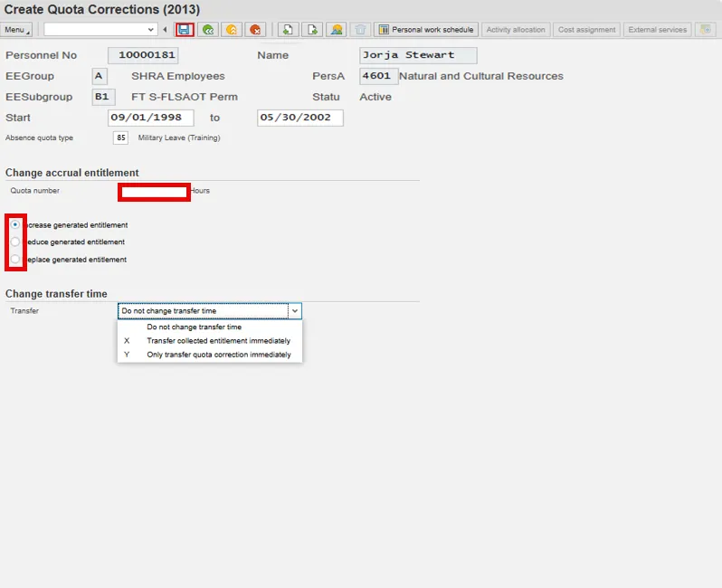Click External services button
Screen dimensions: 722x588
point(658,30)
